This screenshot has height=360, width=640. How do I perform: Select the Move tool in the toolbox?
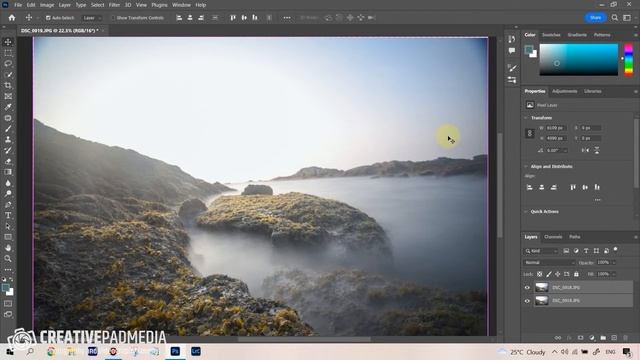[x=8, y=42]
